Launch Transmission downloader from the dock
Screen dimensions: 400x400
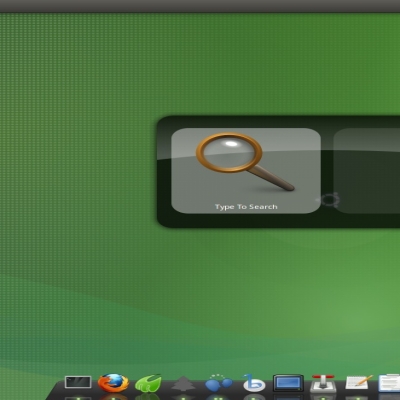323,384
